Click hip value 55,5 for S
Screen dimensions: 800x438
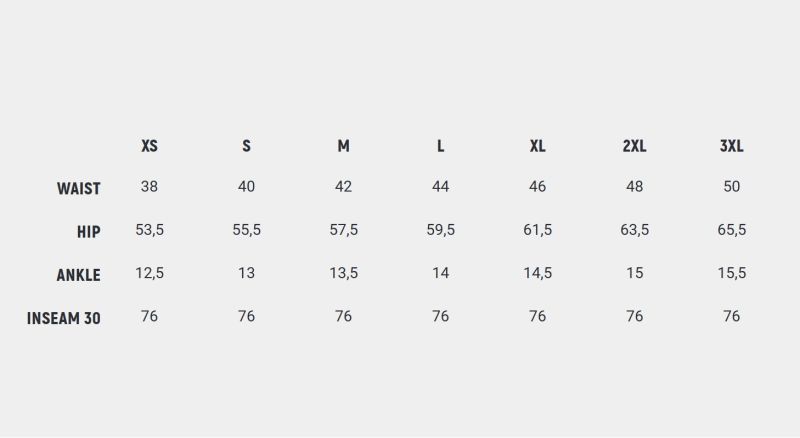click(x=246, y=230)
